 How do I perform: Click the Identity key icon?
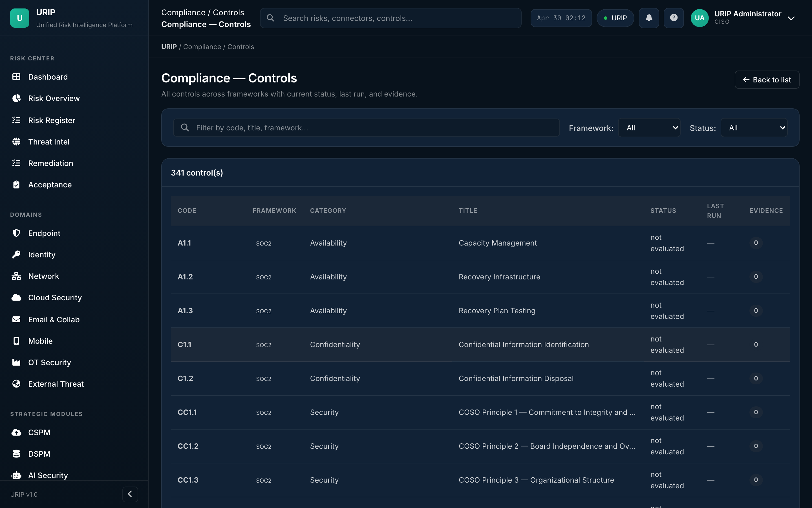(16, 254)
